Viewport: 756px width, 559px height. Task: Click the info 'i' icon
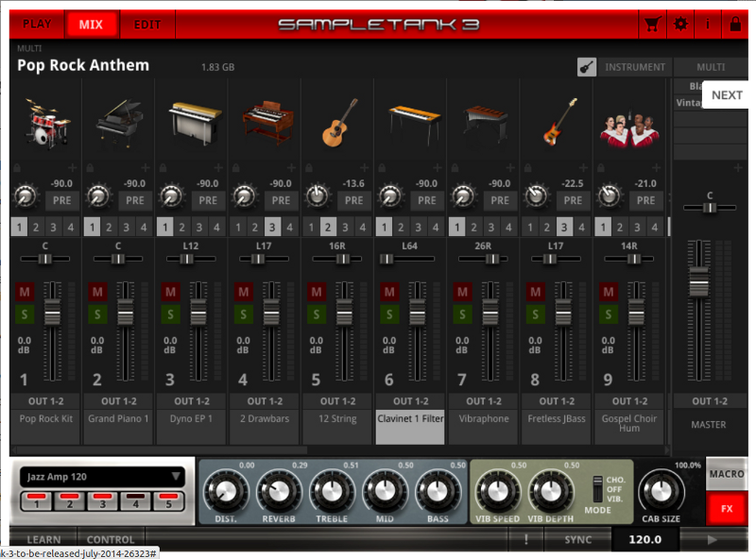point(707,24)
